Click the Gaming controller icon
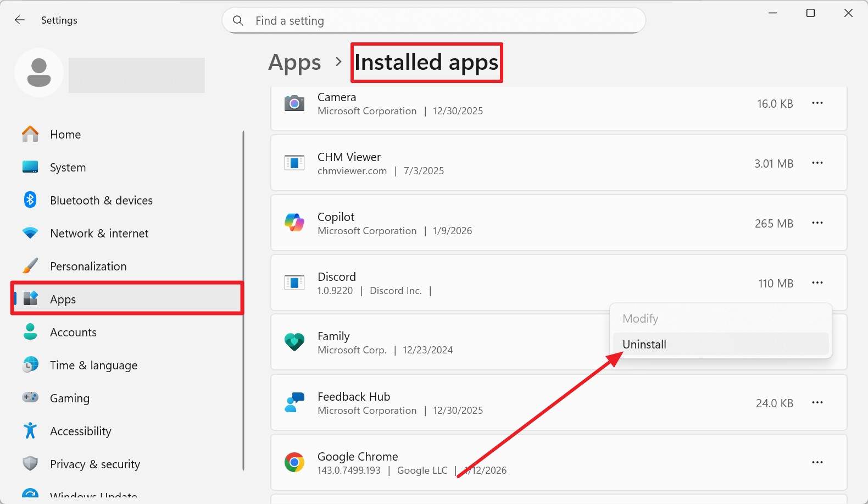Viewport: 868px width, 504px height. tap(30, 397)
